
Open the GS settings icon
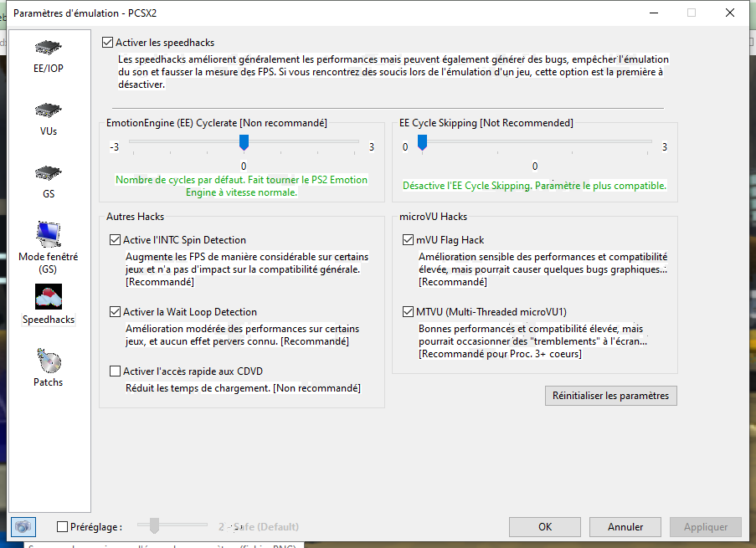click(x=49, y=173)
